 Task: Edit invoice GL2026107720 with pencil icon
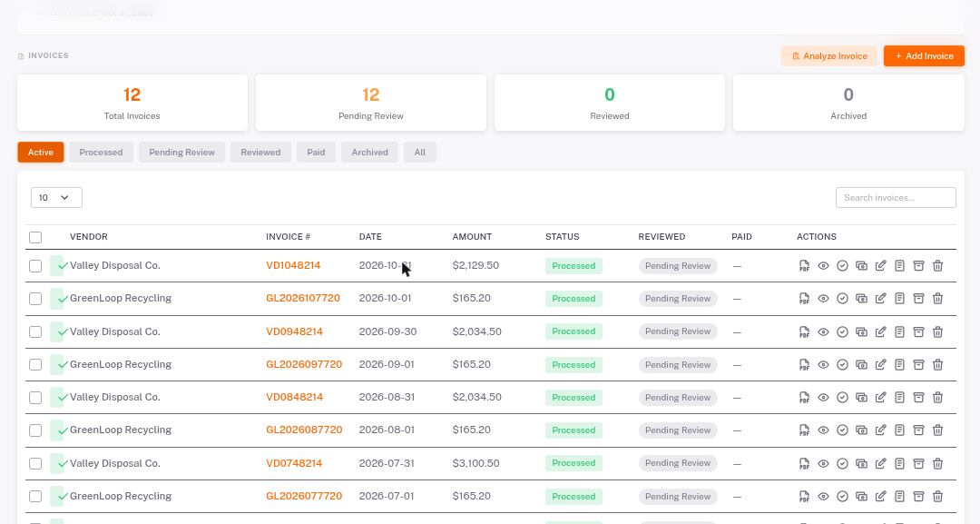click(x=880, y=299)
